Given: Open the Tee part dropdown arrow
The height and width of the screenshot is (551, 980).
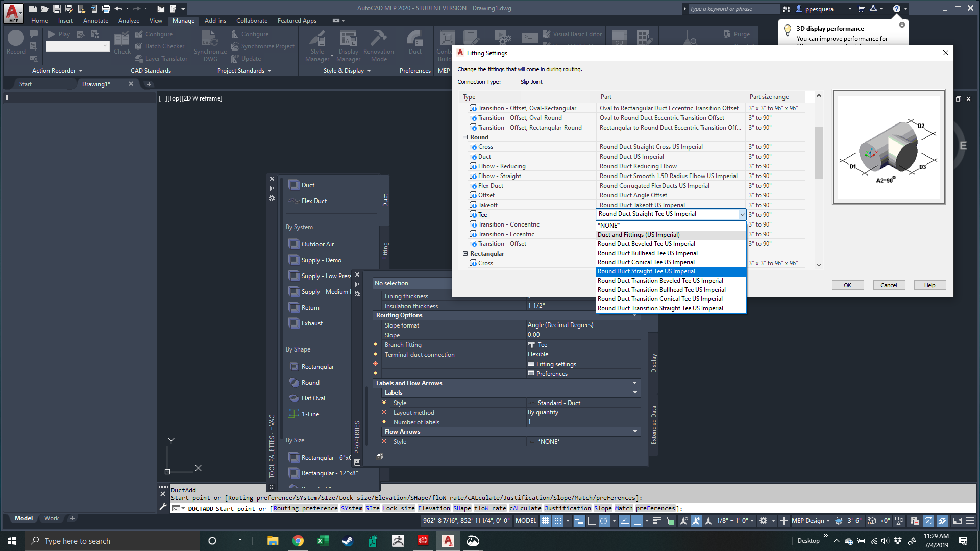Looking at the screenshot, I should (742, 214).
